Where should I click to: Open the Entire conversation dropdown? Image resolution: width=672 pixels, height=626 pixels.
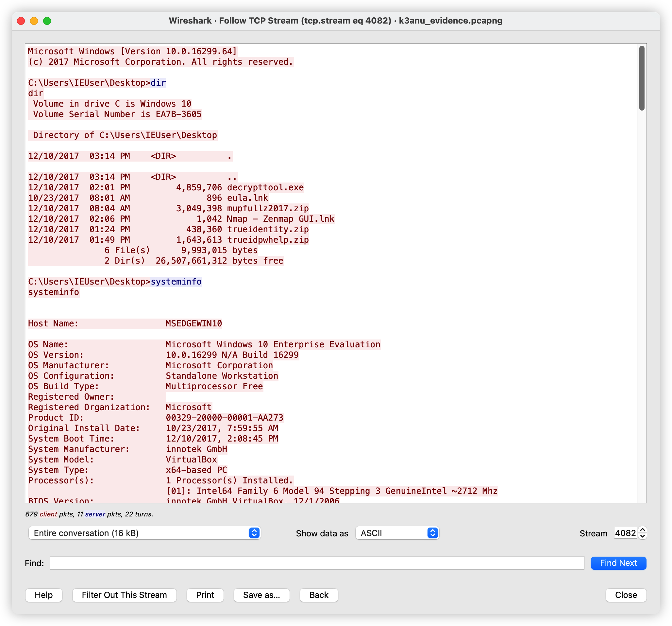click(x=144, y=533)
